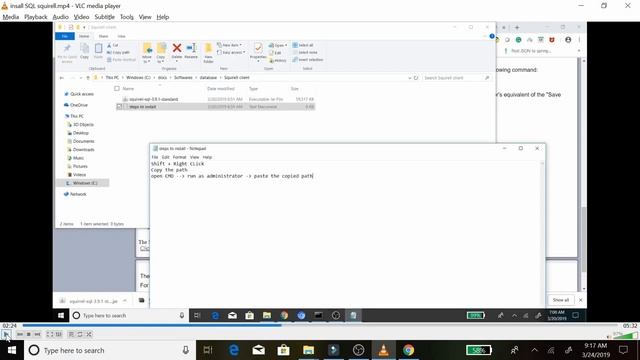Open Mail app from the taskbar
The height and width of the screenshot is (360, 640).
tap(259, 350)
